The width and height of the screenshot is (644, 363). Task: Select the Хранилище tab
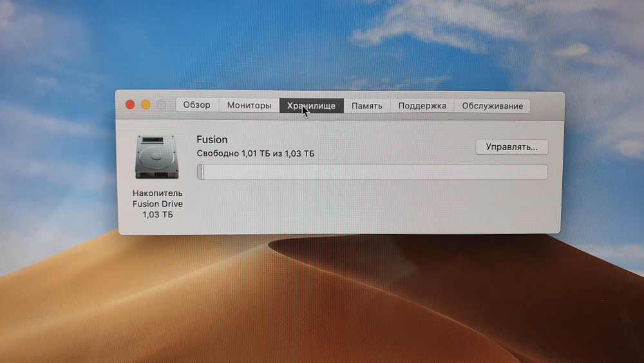(311, 106)
